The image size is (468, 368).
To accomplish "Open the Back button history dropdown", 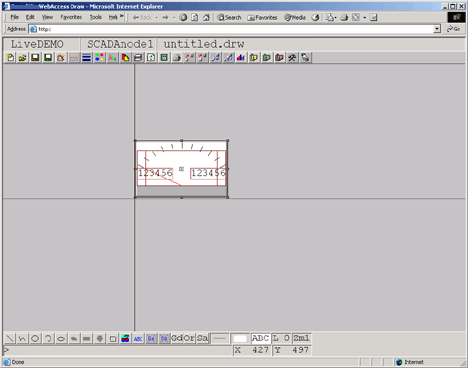I will coord(156,18).
